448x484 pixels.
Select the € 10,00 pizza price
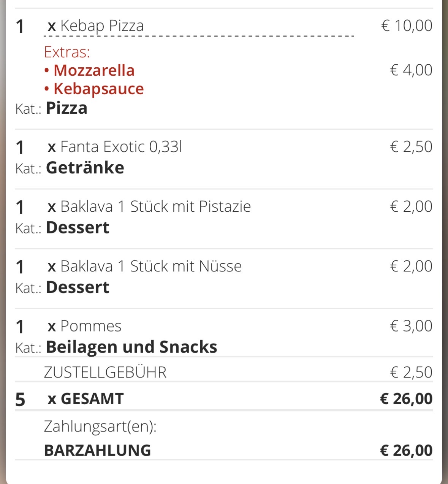pos(407,26)
